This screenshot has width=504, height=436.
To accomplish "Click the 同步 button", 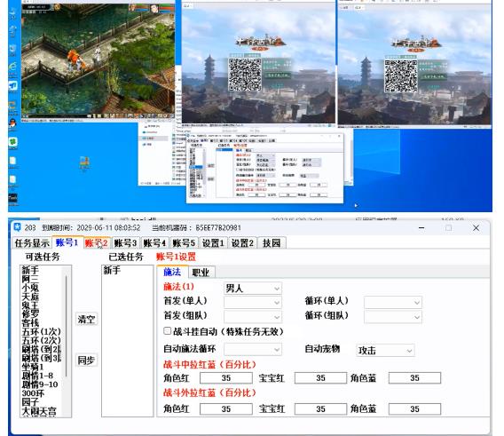I will [86, 360].
